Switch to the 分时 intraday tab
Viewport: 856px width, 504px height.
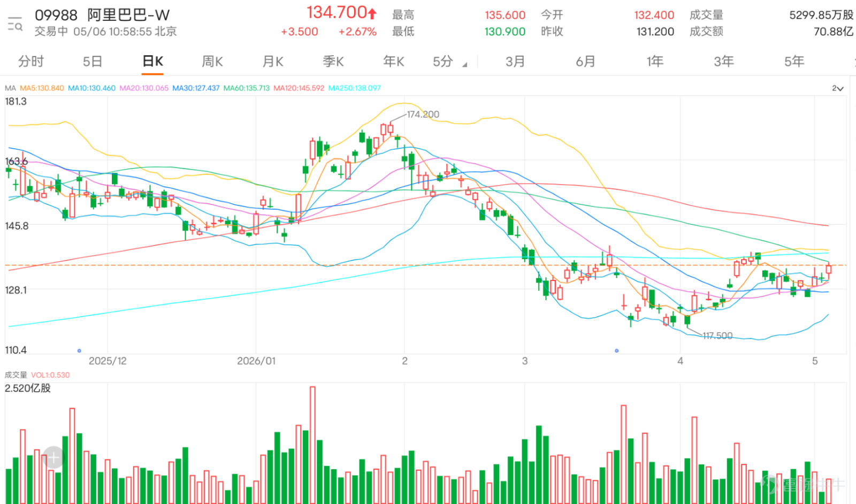[x=31, y=62]
